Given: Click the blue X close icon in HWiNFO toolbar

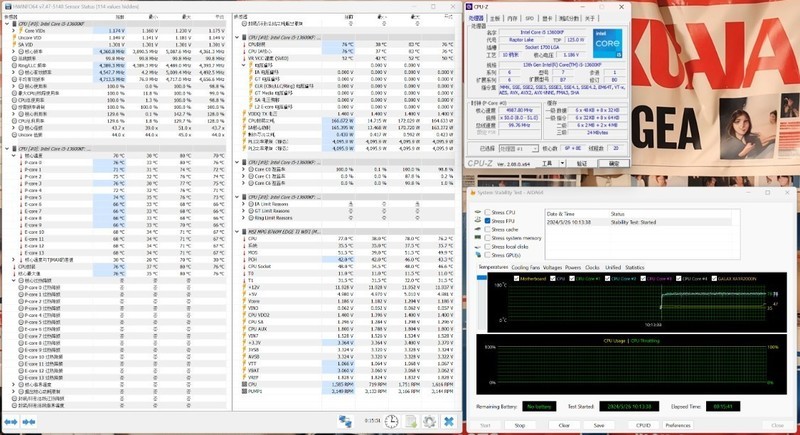Looking at the screenshot, I should (x=449, y=421).
